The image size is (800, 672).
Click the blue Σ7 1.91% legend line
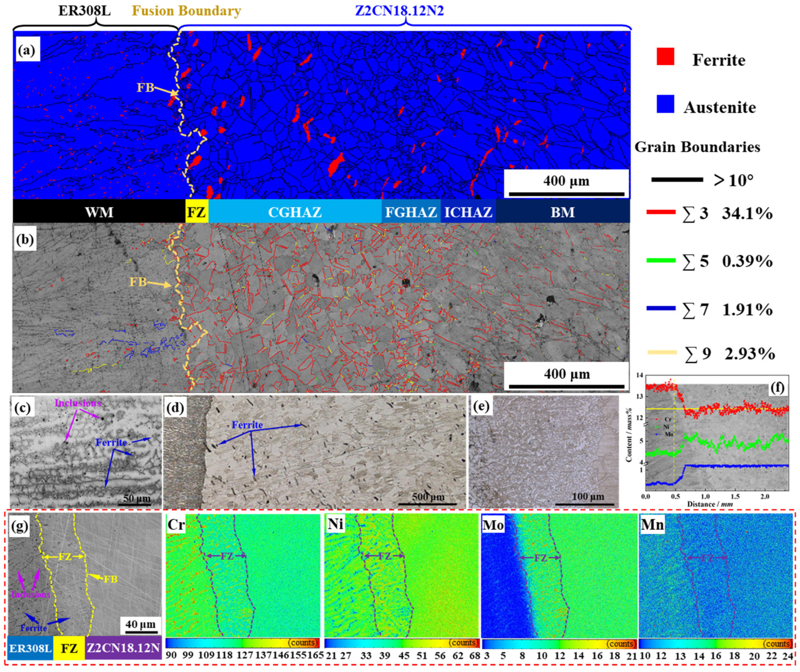coord(661,308)
